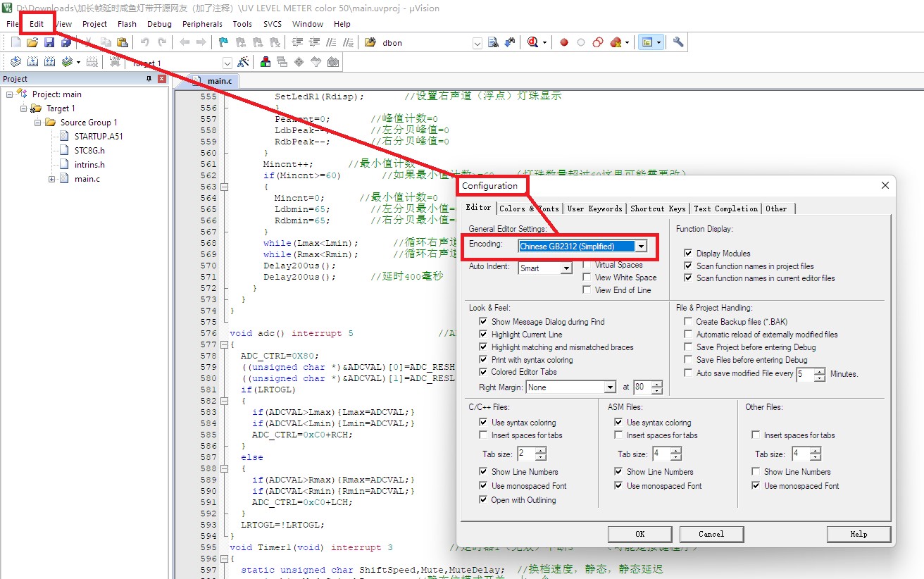This screenshot has height=579, width=924.
Task: Download code to flash memory
Action: (115, 62)
